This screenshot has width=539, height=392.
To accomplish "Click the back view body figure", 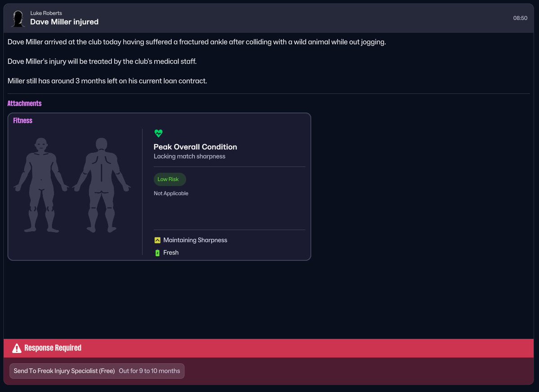I will click(x=102, y=185).
